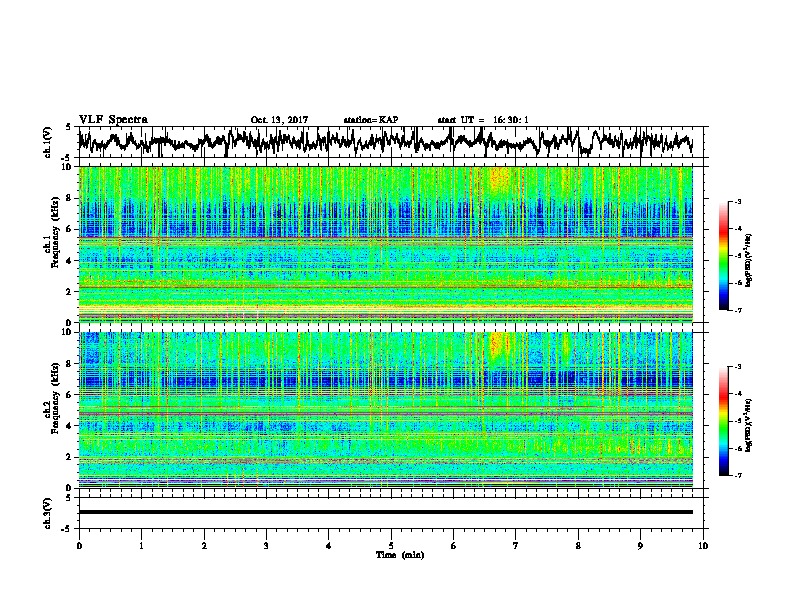Click the color scale bar beside ch.2 spectrogram
This screenshot has width=792, height=612.
tap(723, 421)
